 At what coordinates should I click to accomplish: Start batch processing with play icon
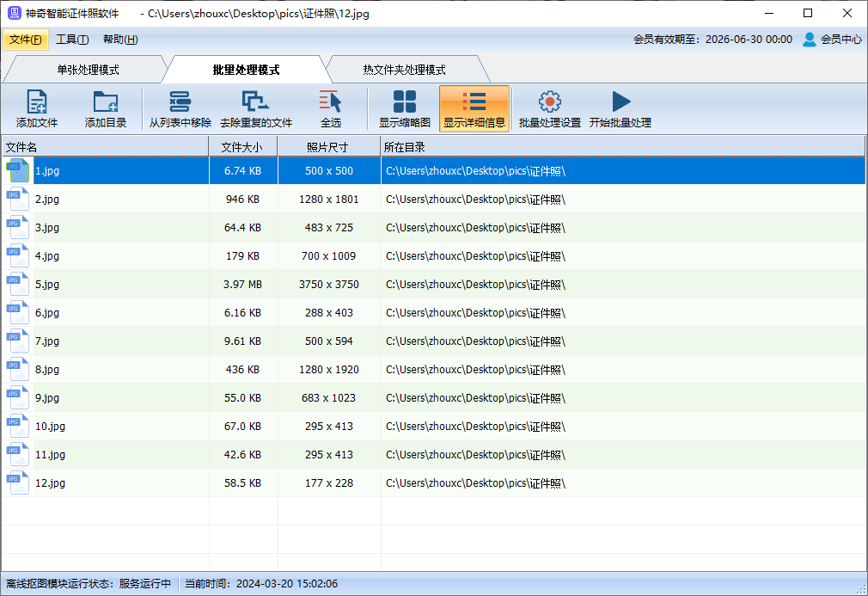(620, 102)
